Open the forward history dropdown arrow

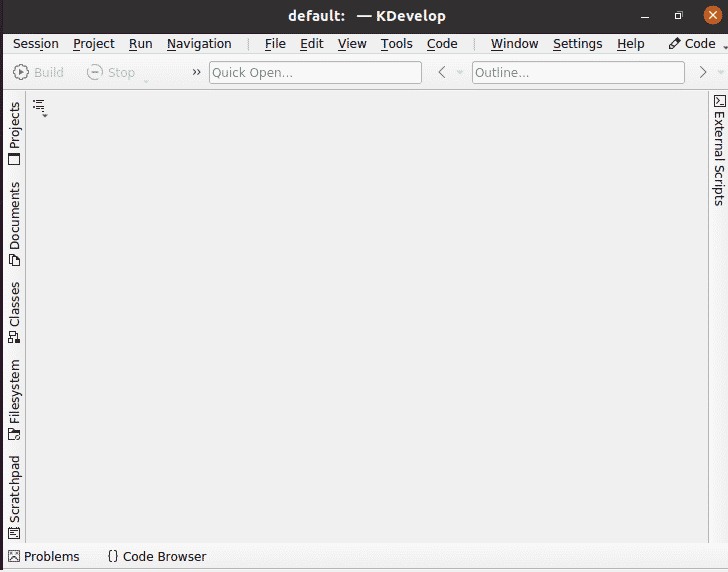[x=721, y=72]
